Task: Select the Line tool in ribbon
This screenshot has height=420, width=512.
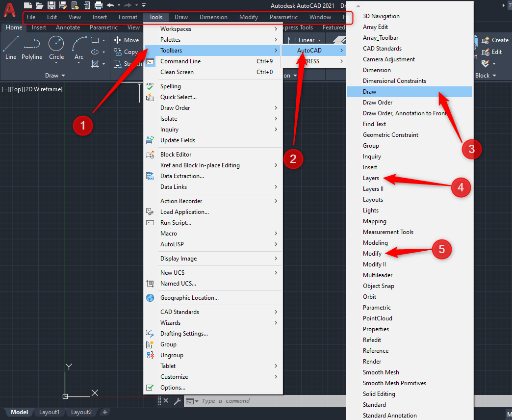Action: pyautogui.click(x=11, y=48)
